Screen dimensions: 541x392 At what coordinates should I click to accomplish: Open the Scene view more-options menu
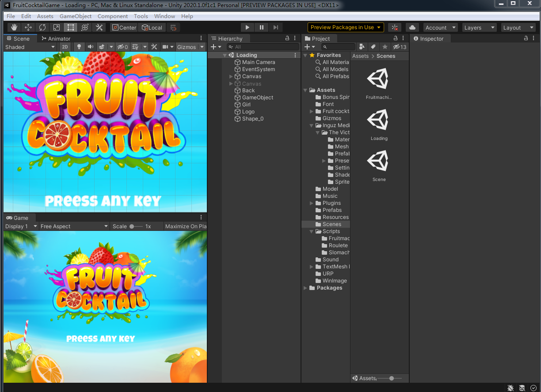coord(201,38)
